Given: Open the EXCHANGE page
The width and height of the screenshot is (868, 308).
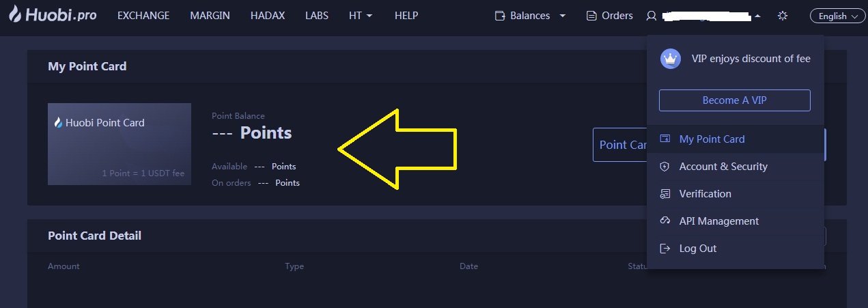Looking at the screenshot, I should pos(144,15).
